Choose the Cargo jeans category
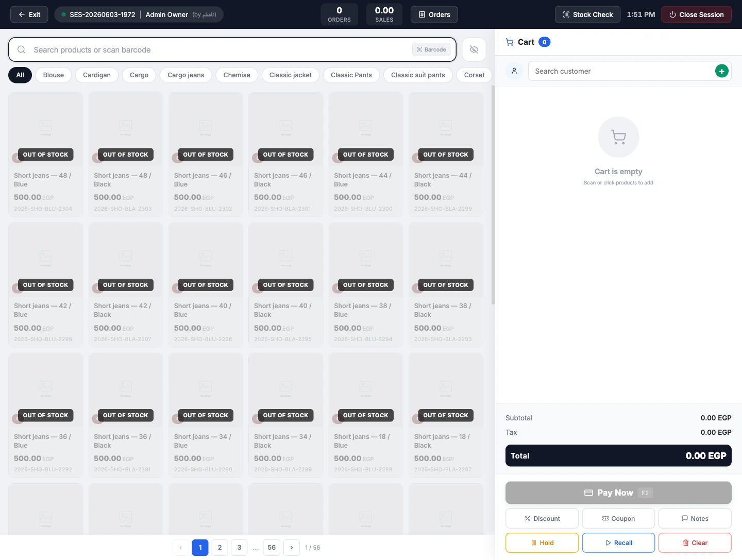The width and height of the screenshot is (742, 560). [x=186, y=75]
